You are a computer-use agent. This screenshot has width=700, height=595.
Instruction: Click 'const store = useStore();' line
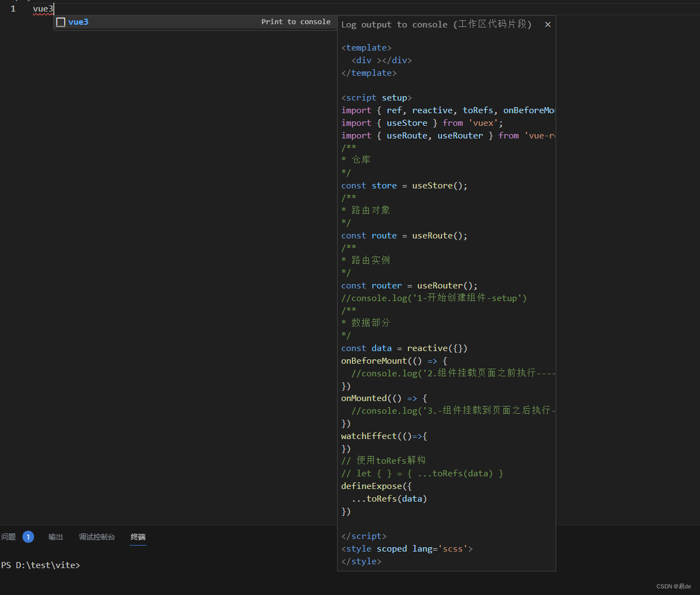(405, 186)
